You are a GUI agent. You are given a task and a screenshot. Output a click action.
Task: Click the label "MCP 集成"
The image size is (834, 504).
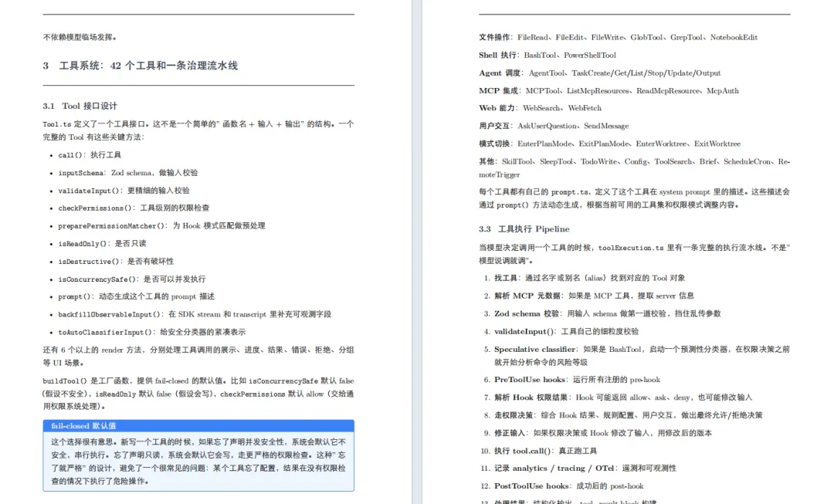[x=498, y=91]
